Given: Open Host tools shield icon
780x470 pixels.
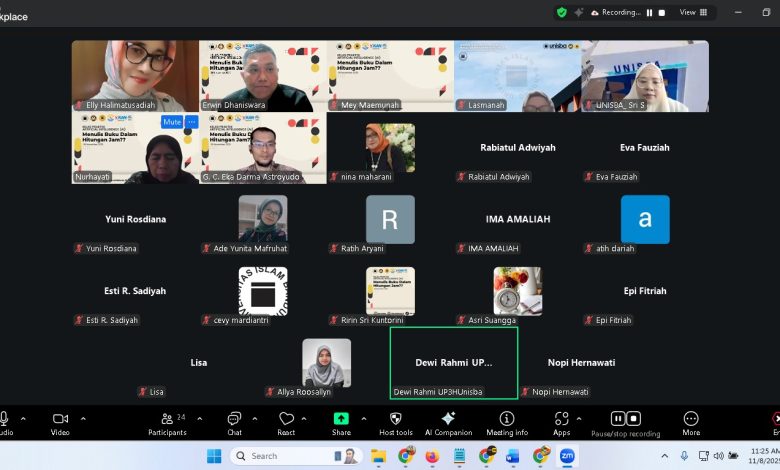Looking at the screenshot, I should (x=395, y=419).
